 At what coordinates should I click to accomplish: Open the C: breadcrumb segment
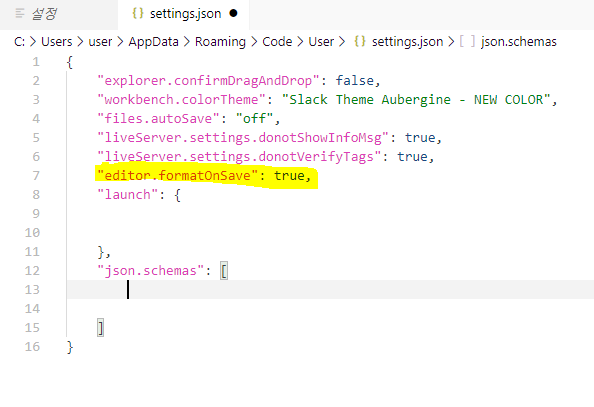click(19, 41)
